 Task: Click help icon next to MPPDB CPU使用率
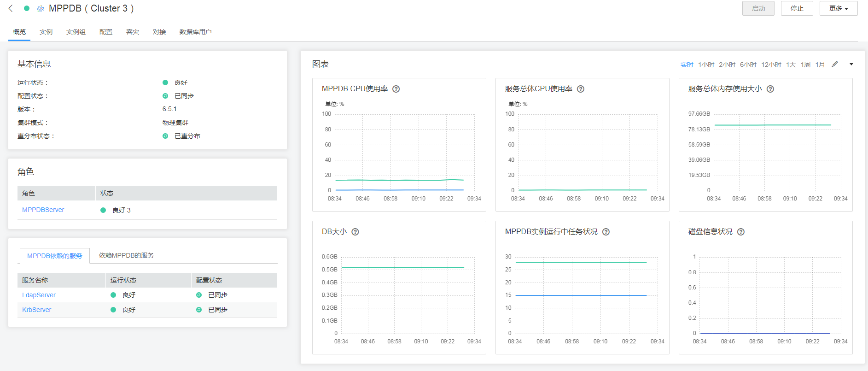click(x=396, y=89)
